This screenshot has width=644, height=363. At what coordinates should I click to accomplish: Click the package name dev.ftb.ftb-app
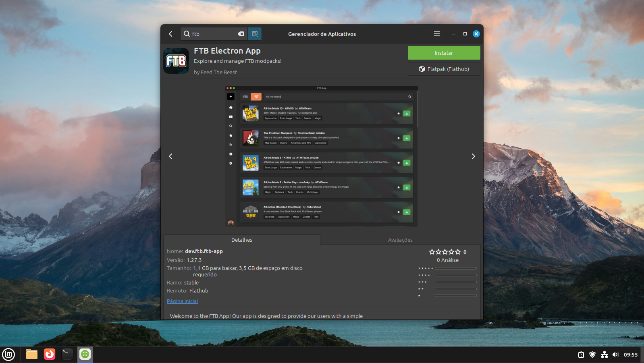pyautogui.click(x=204, y=251)
